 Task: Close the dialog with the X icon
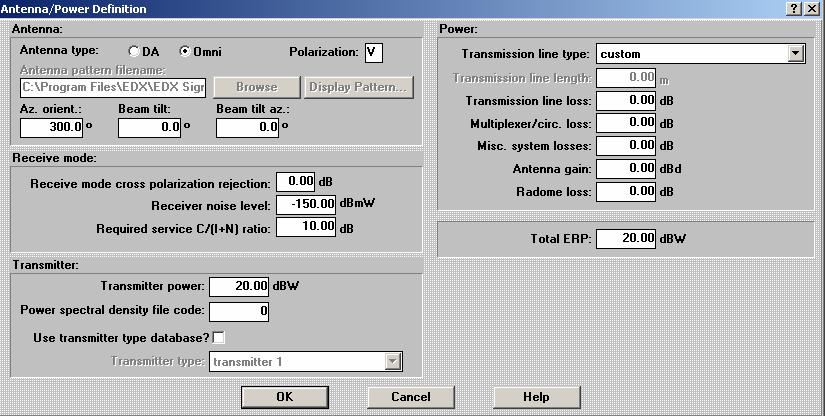[811, 8]
